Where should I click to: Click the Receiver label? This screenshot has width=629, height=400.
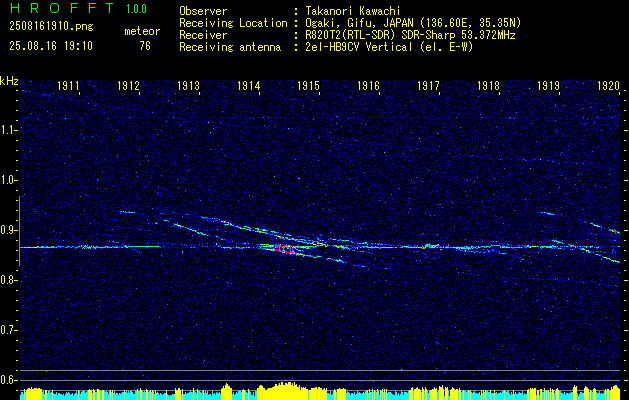point(203,35)
